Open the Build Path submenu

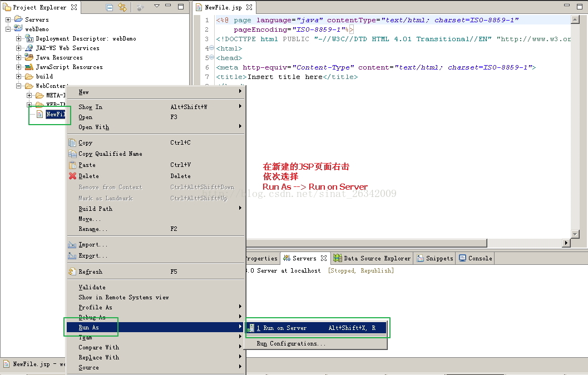[x=156, y=209]
